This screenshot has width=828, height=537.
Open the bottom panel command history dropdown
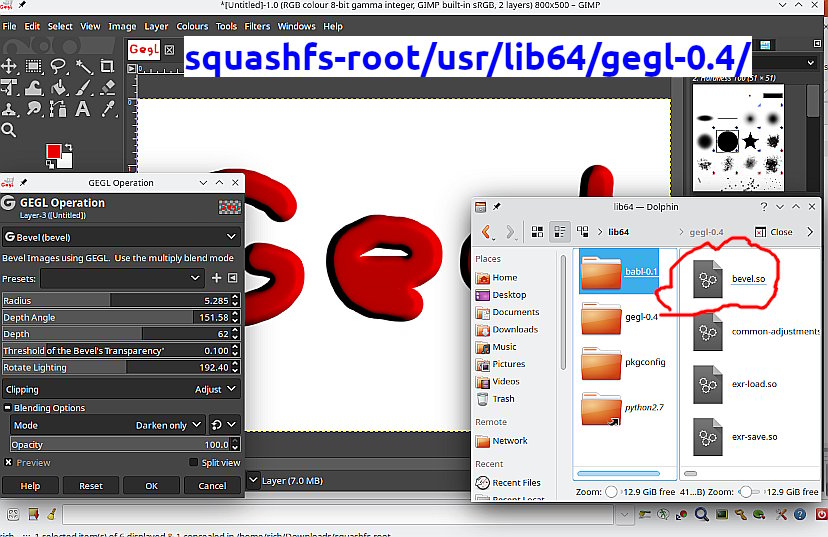tap(624, 514)
